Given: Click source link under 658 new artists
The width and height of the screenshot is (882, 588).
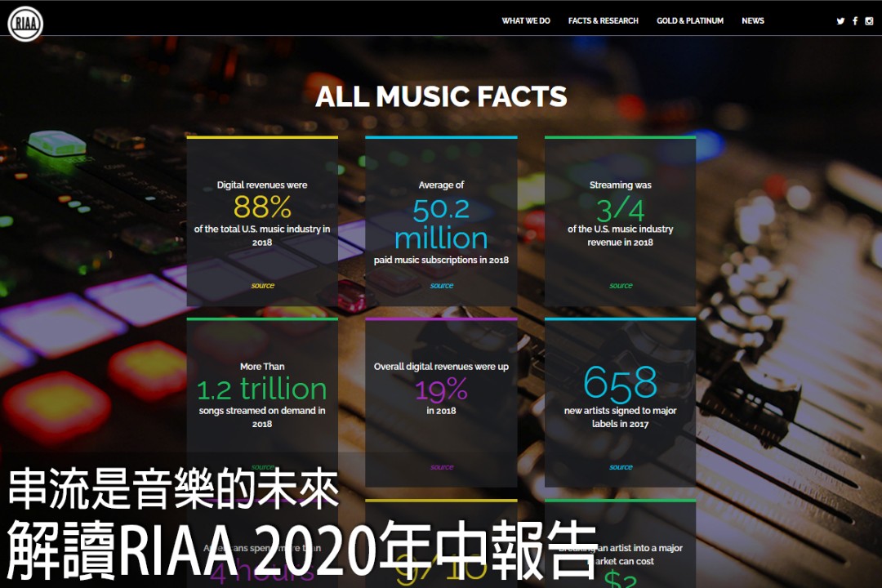Looking at the screenshot, I should [621, 467].
